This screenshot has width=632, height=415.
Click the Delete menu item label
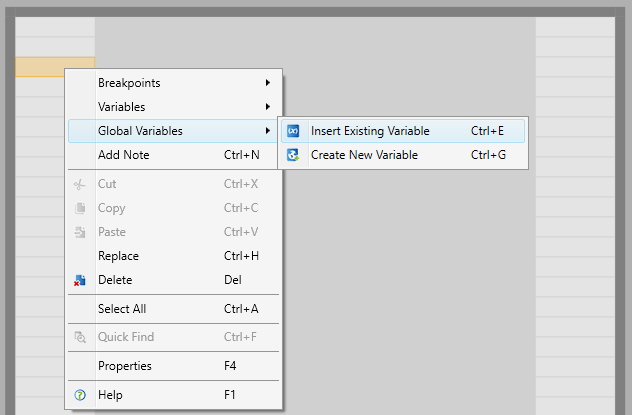tap(115, 280)
